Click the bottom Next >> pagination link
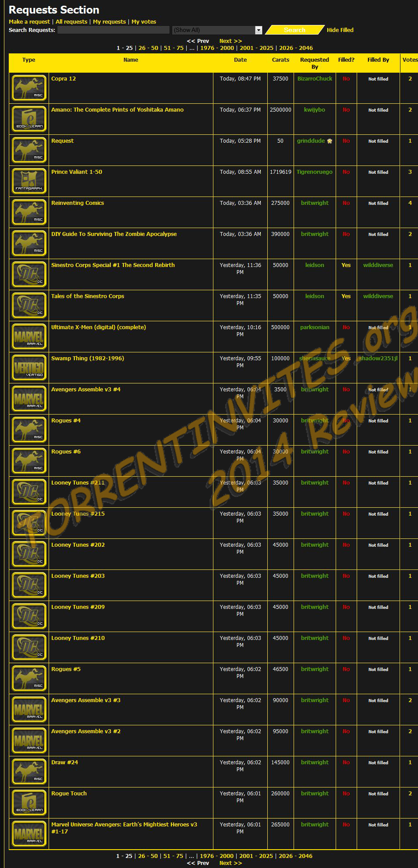 (230, 863)
